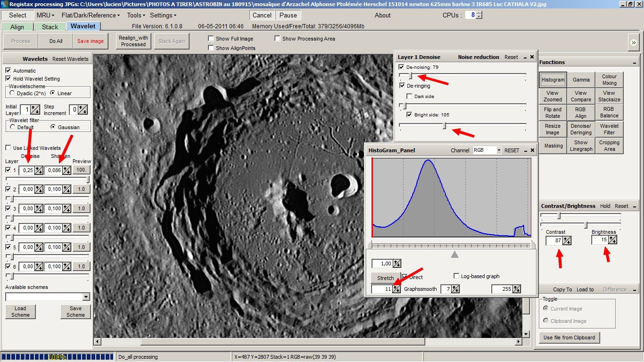Open the Colour Mixing function
The height and width of the screenshot is (362, 644).
609,80
